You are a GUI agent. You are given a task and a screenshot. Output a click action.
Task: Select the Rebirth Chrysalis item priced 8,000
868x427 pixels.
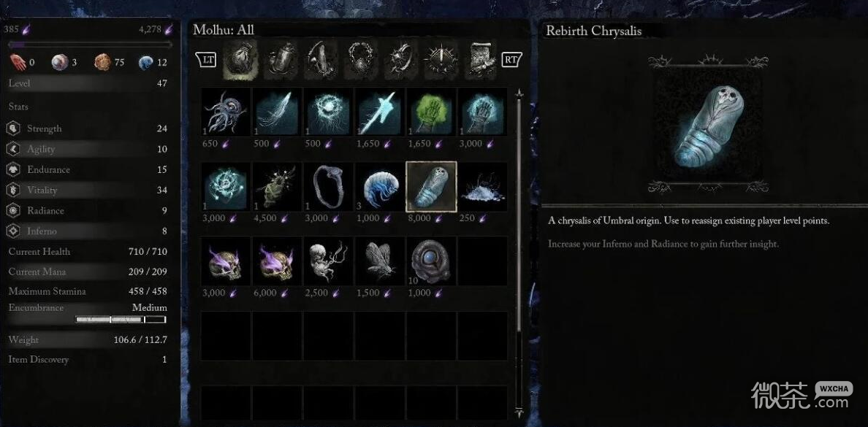click(431, 186)
